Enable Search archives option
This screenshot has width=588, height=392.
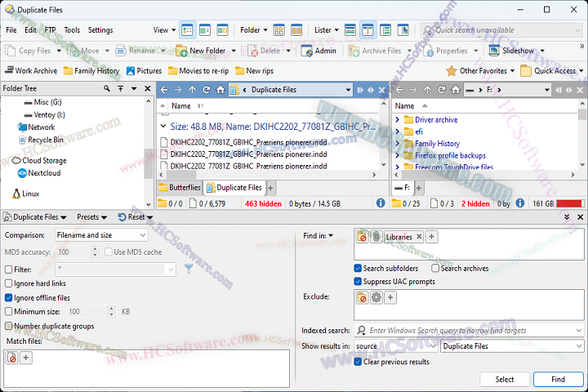point(435,268)
